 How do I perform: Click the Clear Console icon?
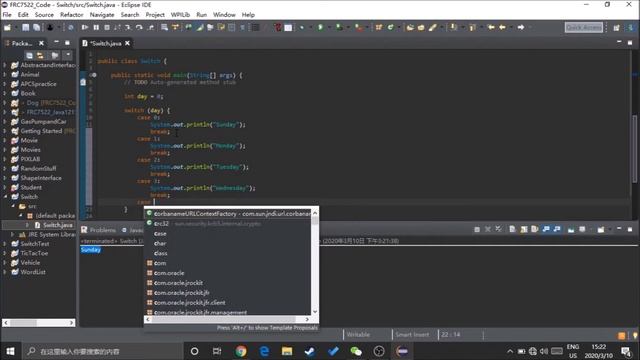point(512,229)
